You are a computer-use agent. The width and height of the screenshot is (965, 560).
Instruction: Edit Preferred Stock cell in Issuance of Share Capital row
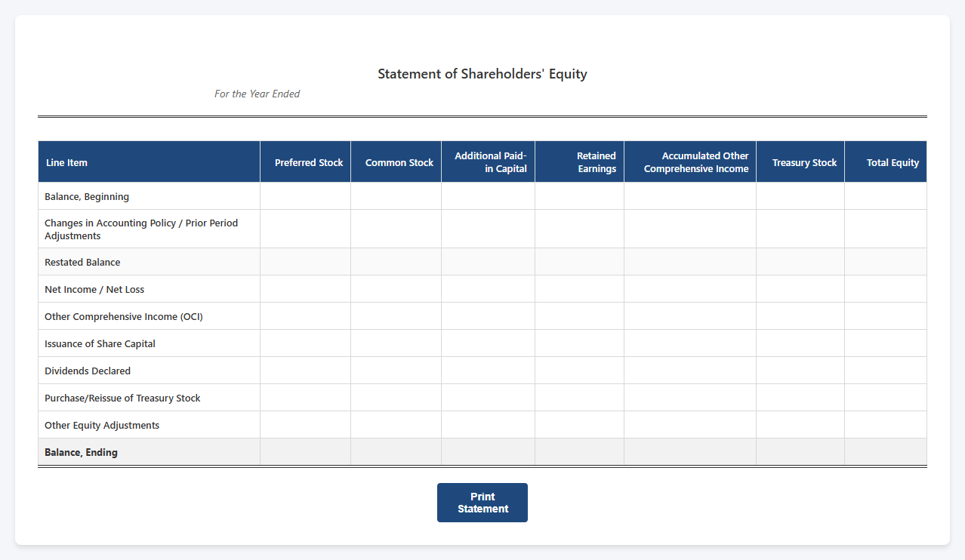(306, 343)
